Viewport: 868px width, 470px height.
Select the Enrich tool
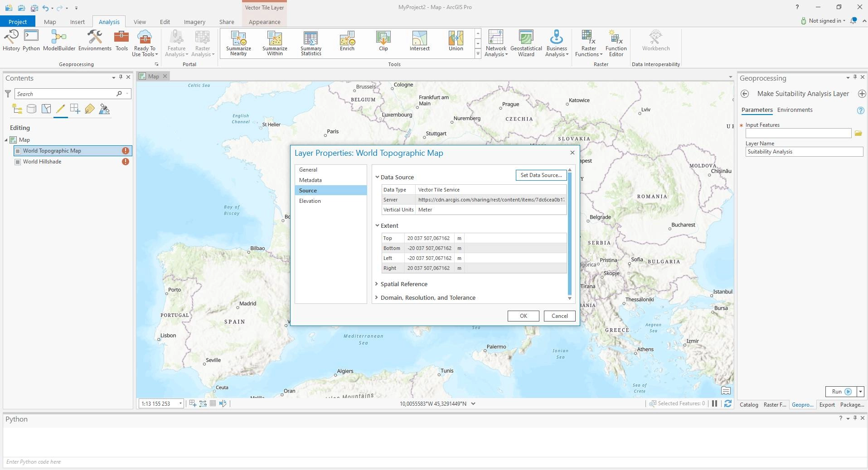(x=347, y=41)
